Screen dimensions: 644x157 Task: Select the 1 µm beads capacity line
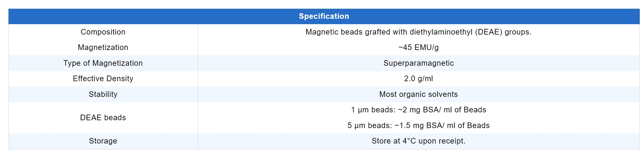(418, 110)
